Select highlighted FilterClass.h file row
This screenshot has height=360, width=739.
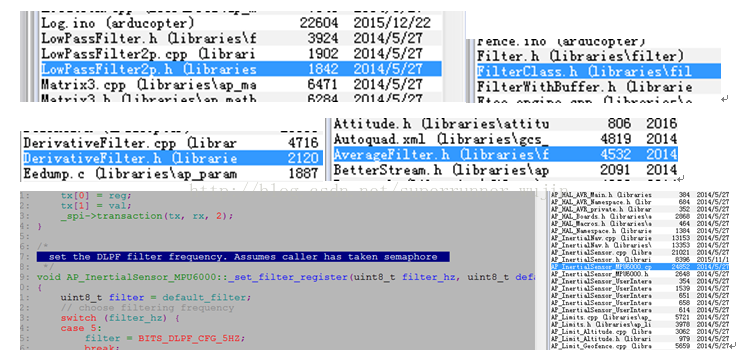[x=598, y=72]
